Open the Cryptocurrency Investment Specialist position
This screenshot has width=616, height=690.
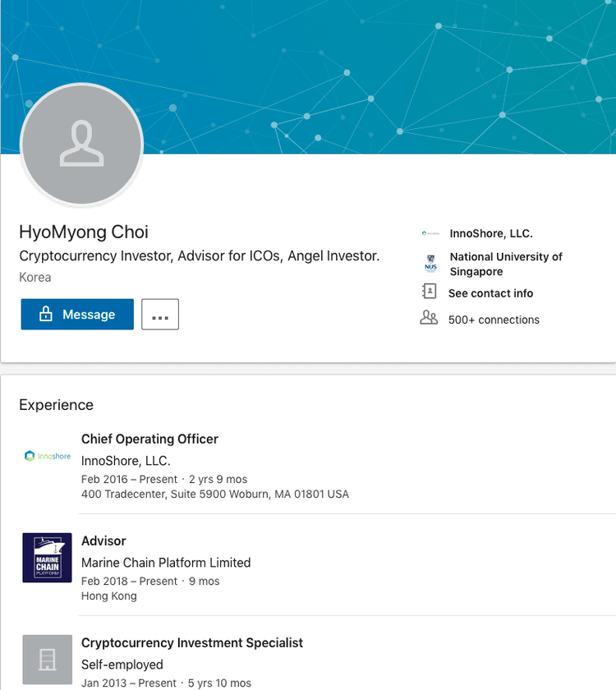(192, 642)
